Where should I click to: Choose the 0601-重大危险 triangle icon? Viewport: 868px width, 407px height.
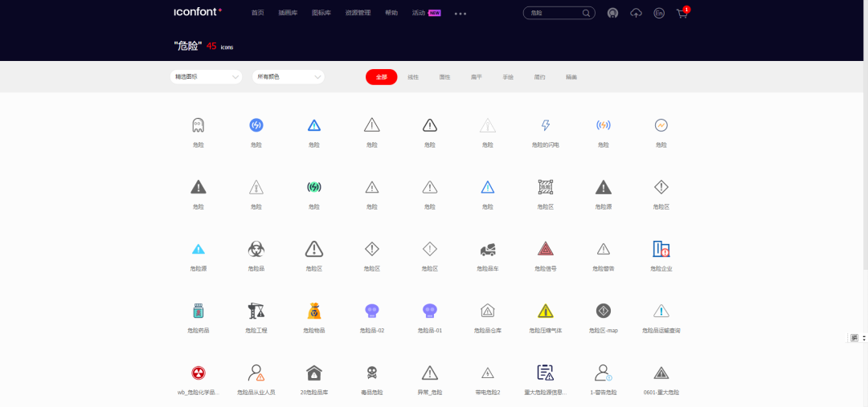[661, 372]
